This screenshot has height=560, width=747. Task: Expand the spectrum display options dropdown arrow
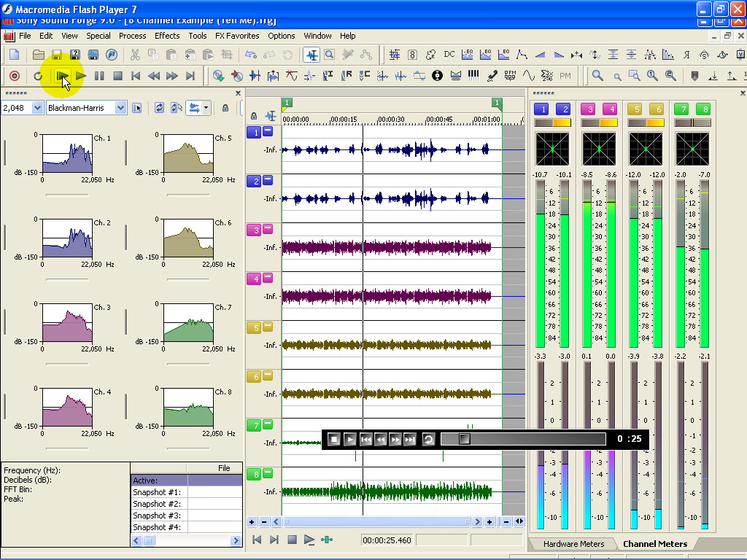[206, 108]
